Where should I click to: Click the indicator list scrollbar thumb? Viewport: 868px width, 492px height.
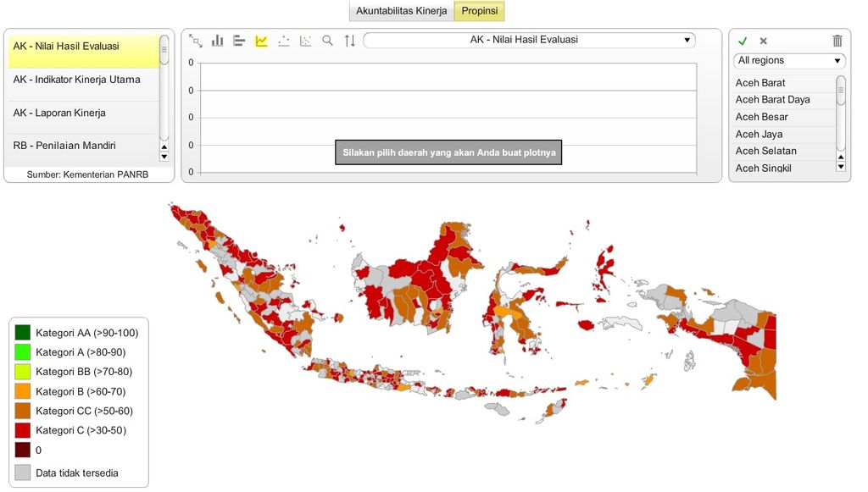[x=164, y=51]
